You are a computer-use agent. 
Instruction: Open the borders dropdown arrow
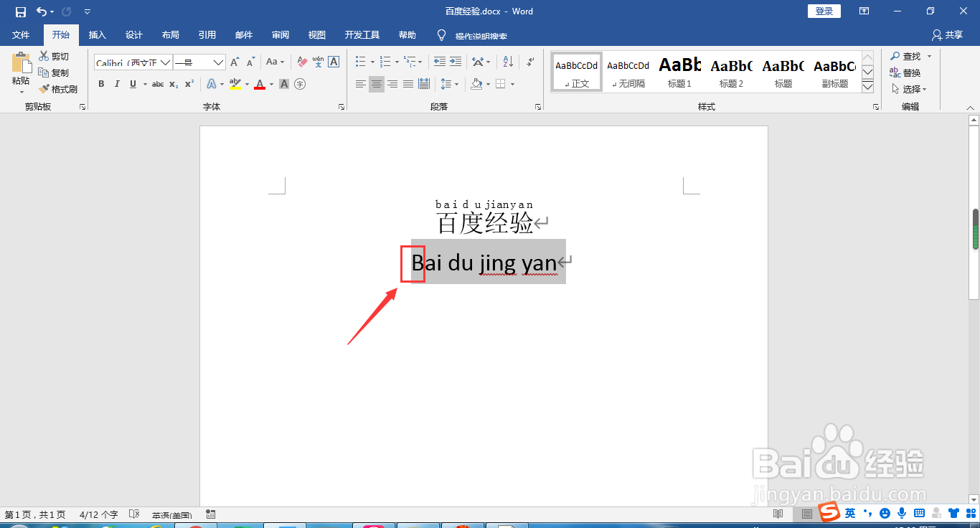coord(513,84)
